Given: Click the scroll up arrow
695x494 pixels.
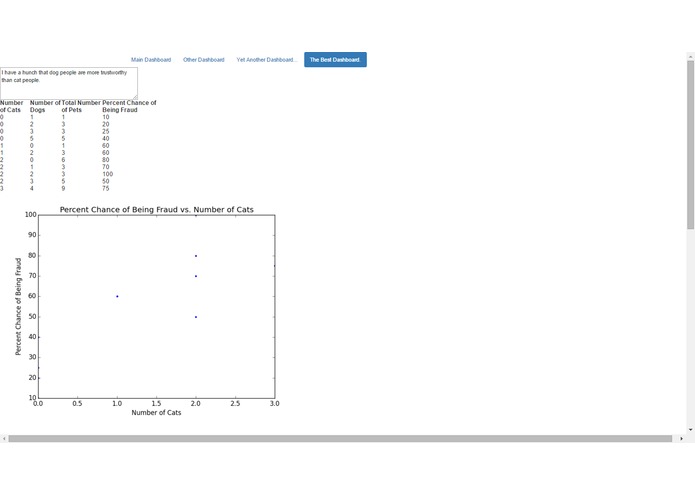Looking at the screenshot, I should click(x=691, y=57).
